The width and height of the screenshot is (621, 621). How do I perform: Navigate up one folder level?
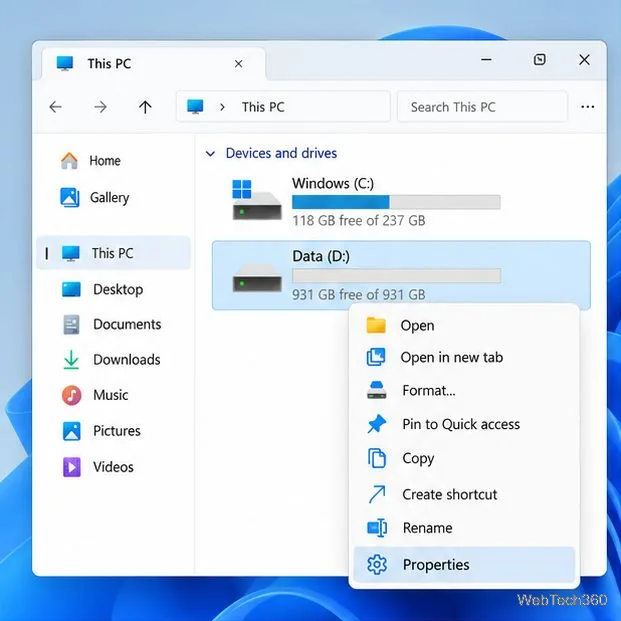145,107
